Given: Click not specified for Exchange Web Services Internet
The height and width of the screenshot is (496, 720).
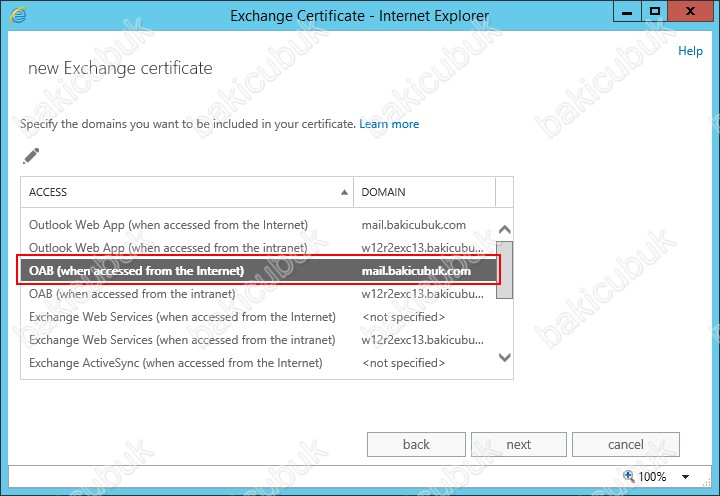Looking at the screenshot, I should 403,316.
